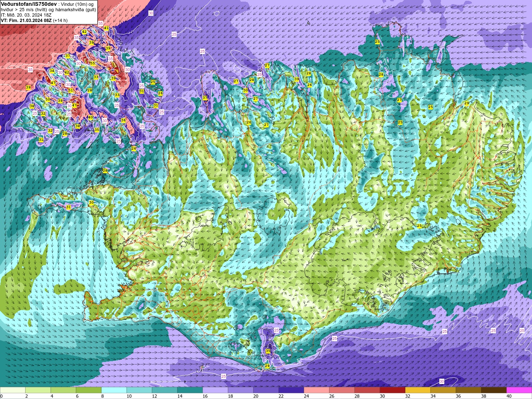Image resolution: width=532 pixels, height=399 pixels.
Task: Click the dark brown 38–40 legend swatch
Action: (495, 390)
